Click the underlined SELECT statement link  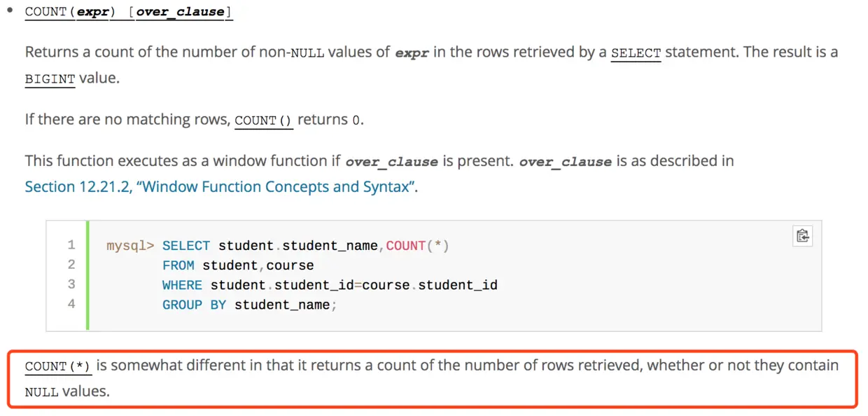coord(636,53)
